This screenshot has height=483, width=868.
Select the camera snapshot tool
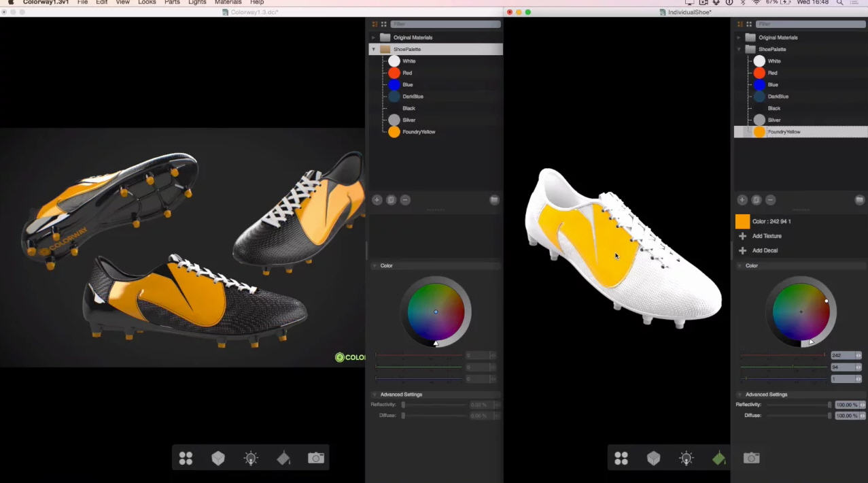click(316, 458)
